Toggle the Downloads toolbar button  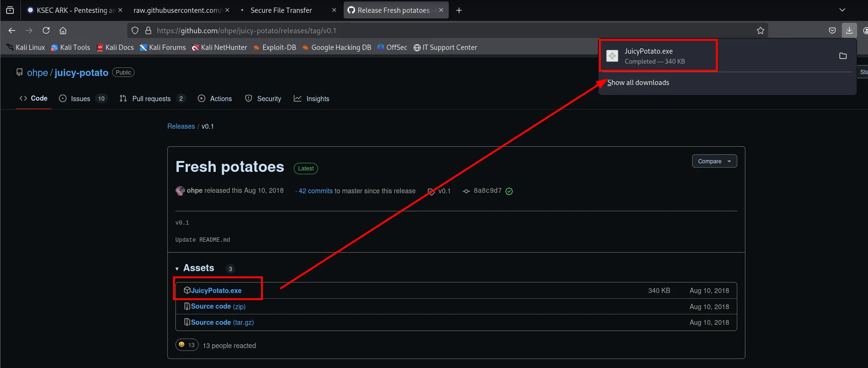point(849,30)
